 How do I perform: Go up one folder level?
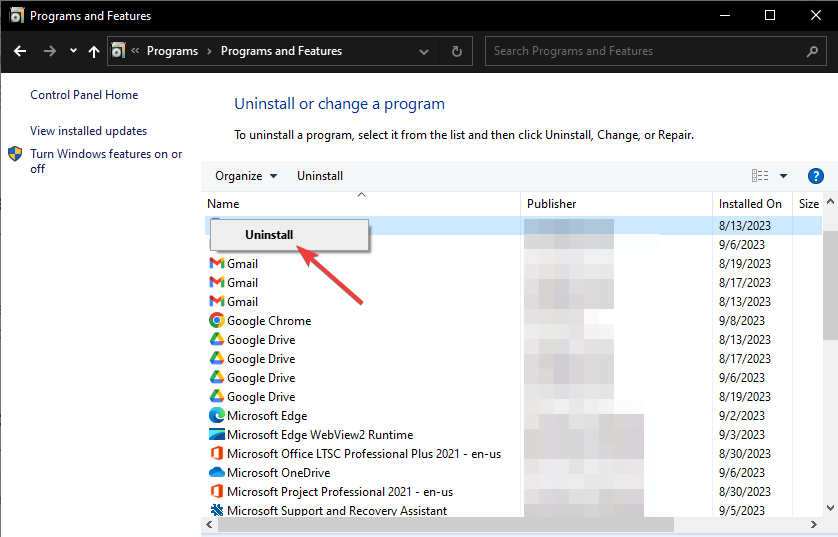pyautogui.click(x=94, y=51)
